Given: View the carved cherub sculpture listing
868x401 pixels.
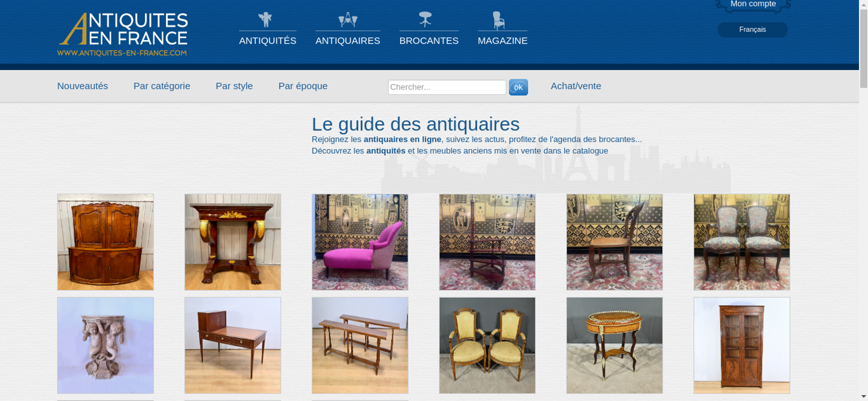Looking at the screenshot, I should (105, 345).
